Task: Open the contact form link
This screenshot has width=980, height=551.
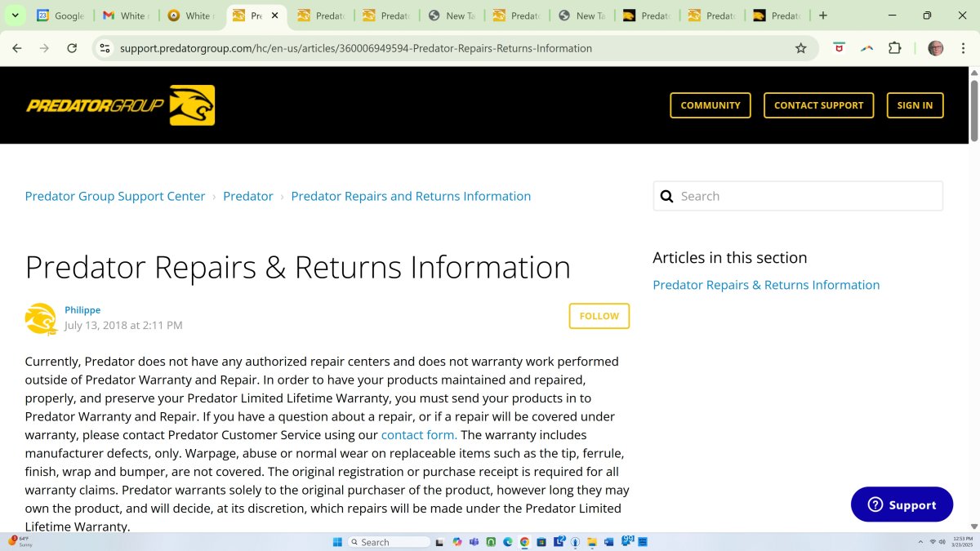Action: point(418,435)
